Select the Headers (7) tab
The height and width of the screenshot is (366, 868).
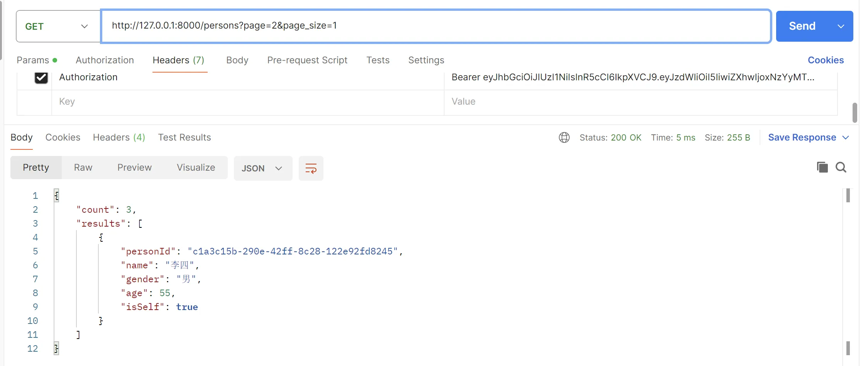click(x=178, y=60)
